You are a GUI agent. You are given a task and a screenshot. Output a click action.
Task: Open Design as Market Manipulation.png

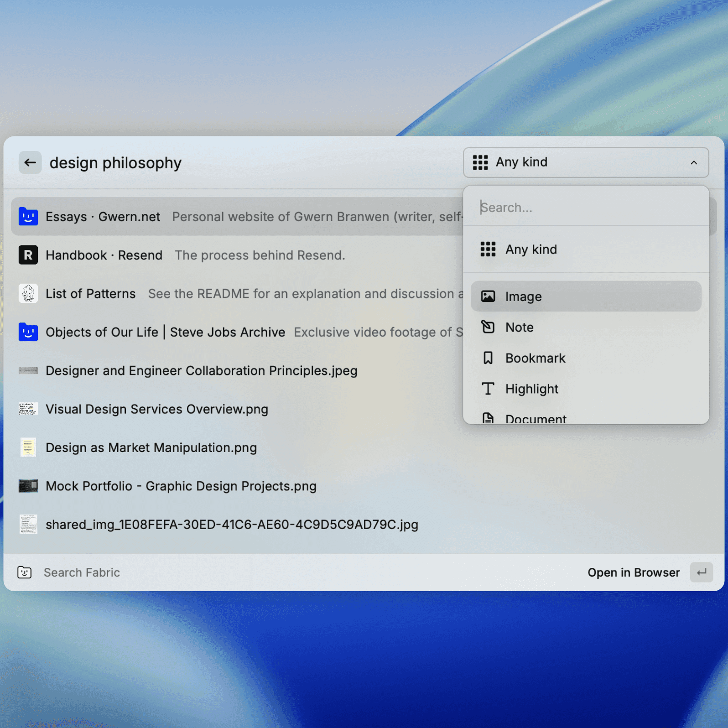363,448
